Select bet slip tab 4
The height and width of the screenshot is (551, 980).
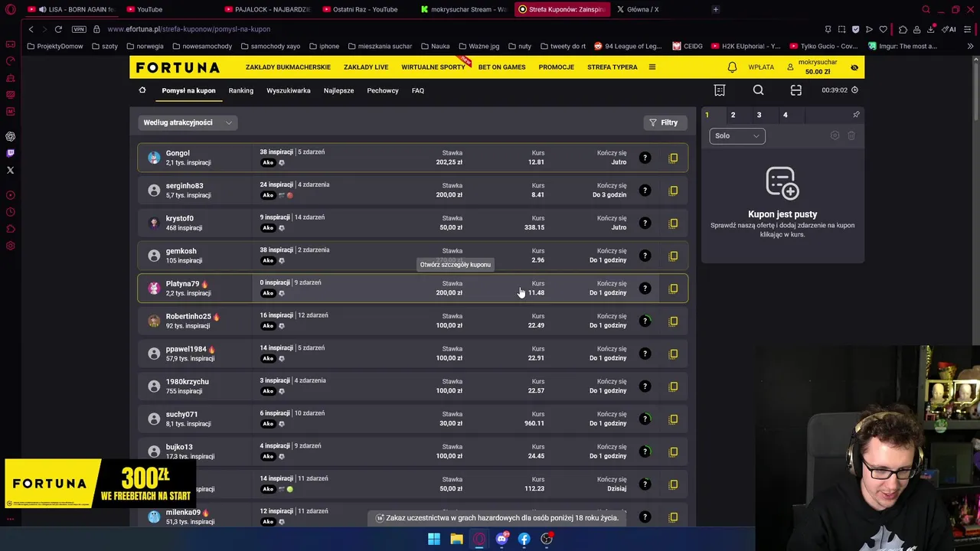click(785, 115)
